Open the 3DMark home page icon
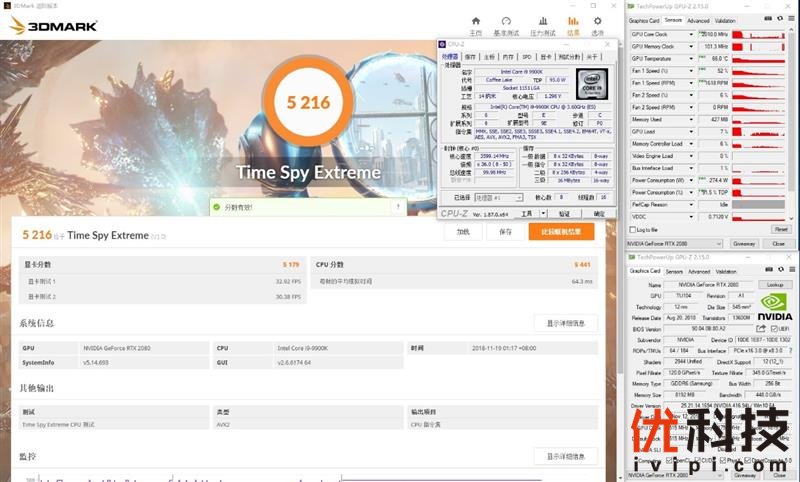The height and width of the screenshot is (482, 800). coord(476,21)
